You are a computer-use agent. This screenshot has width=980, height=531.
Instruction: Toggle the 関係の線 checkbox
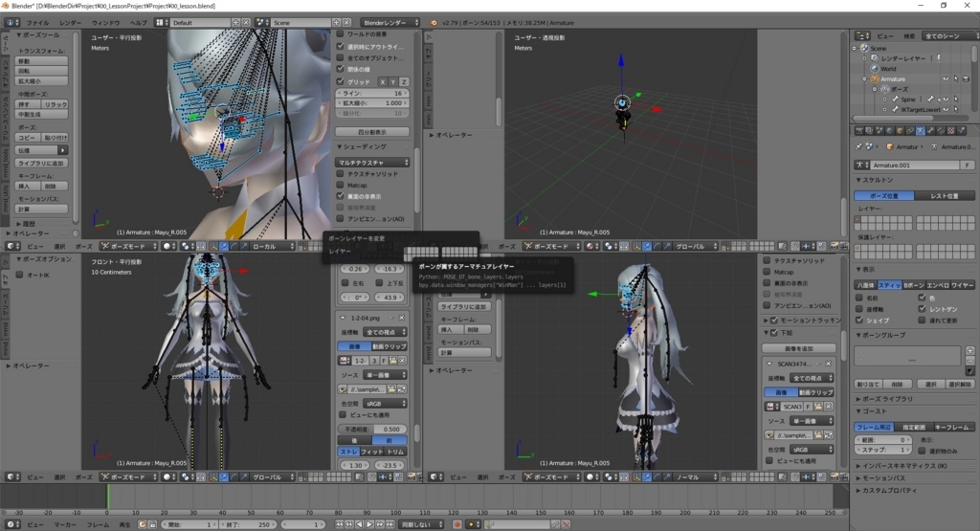(x=341, y=69)
